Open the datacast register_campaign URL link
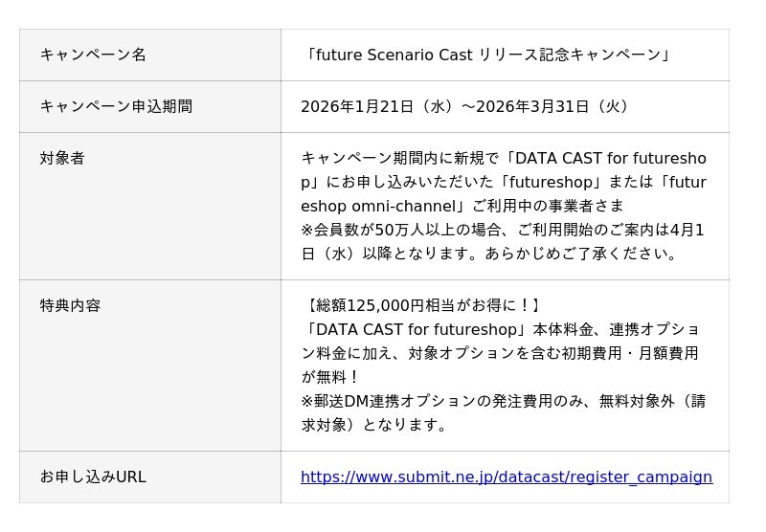The width and height of the screenshot is (766, 532). tap(506, 477)
